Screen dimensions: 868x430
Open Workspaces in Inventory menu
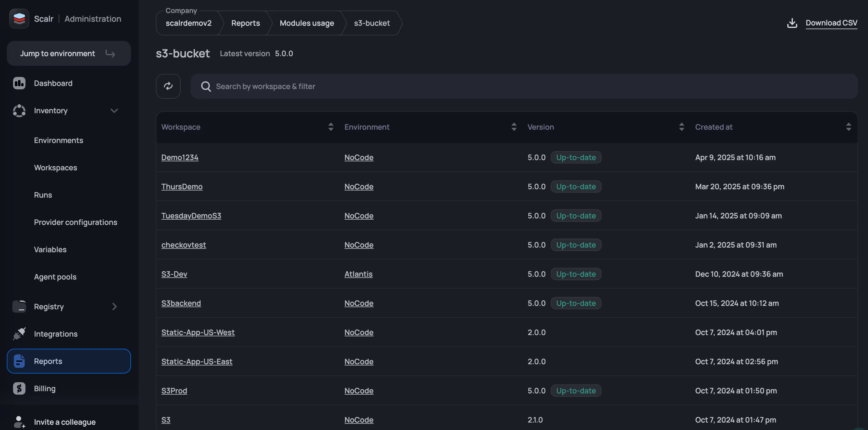coord(56,168)
